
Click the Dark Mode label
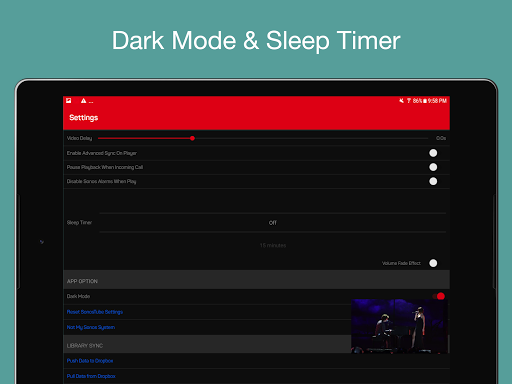tap(78, 296)
